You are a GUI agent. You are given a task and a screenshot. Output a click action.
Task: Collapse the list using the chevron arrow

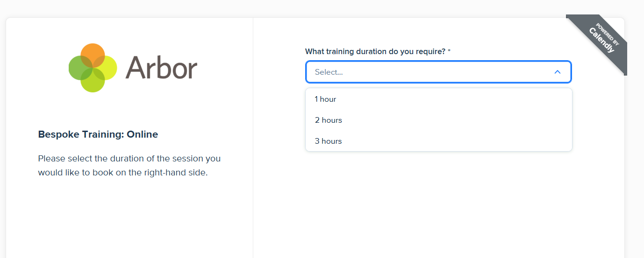(557, 72)
